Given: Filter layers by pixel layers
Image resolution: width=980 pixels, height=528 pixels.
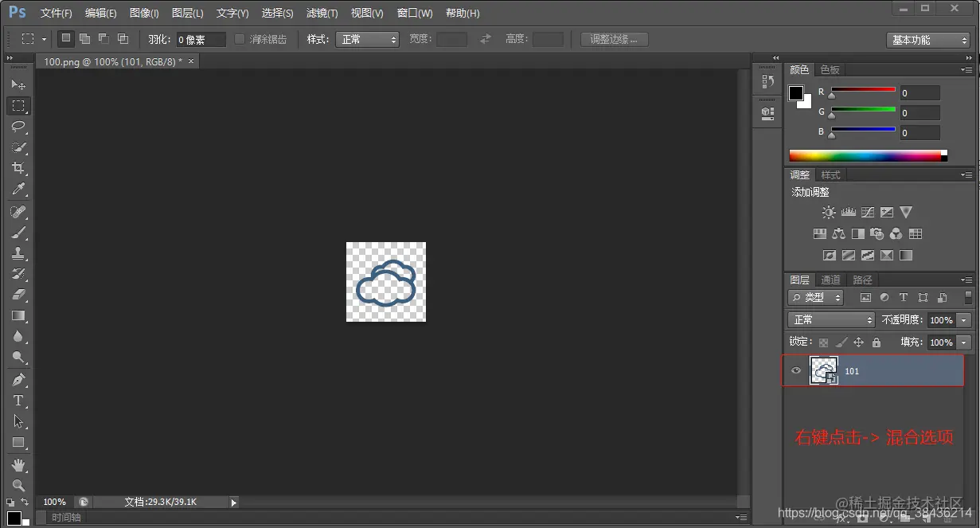Looking at the screenshot, I should click(865, 298).
